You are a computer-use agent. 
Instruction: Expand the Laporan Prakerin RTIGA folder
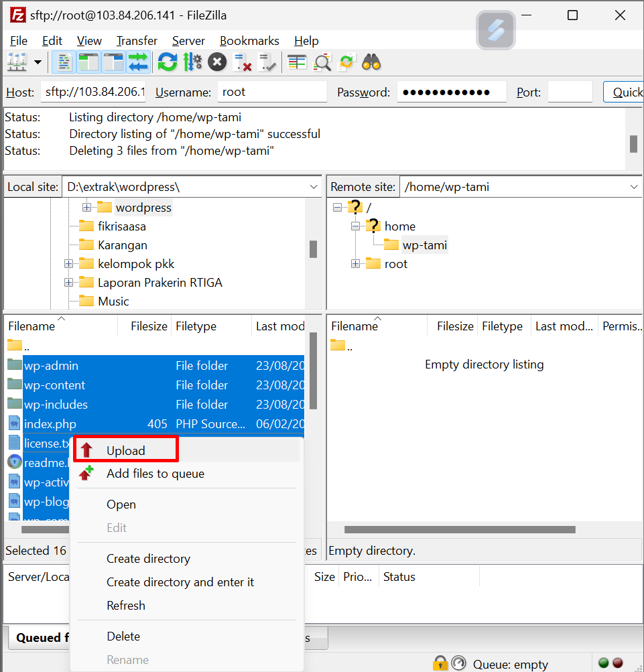(x=68, y=283)
